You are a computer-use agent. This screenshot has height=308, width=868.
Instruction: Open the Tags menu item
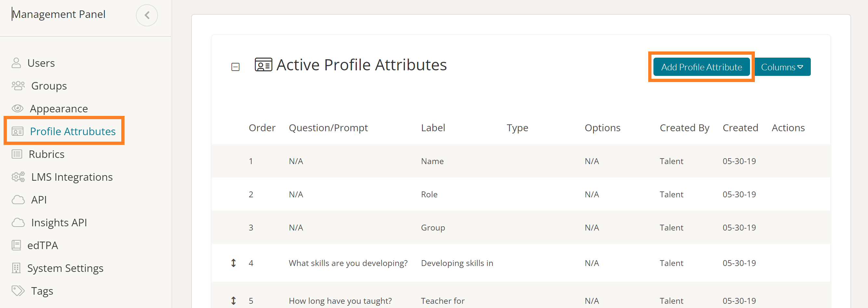pos(42,291)
